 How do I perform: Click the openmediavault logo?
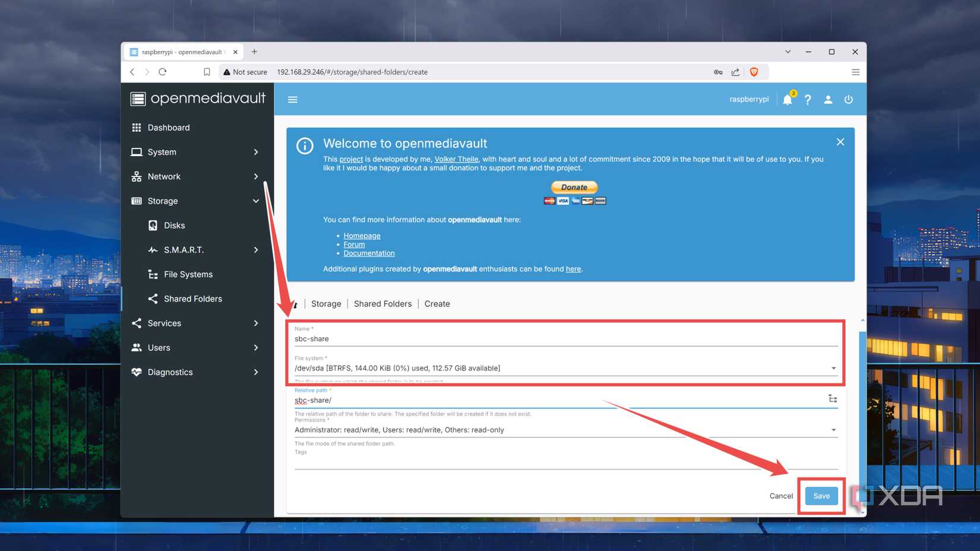coord(198,98)
